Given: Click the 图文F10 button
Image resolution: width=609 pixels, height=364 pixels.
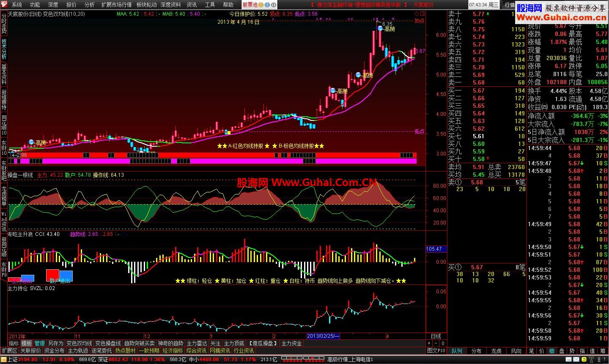Looking at the screenshot, I should pyautogui.click(x=436, y=350).
